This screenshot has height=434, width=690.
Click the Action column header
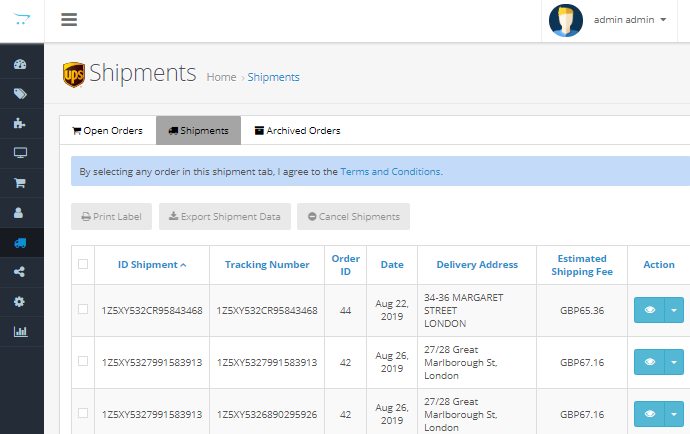[659, 265]
